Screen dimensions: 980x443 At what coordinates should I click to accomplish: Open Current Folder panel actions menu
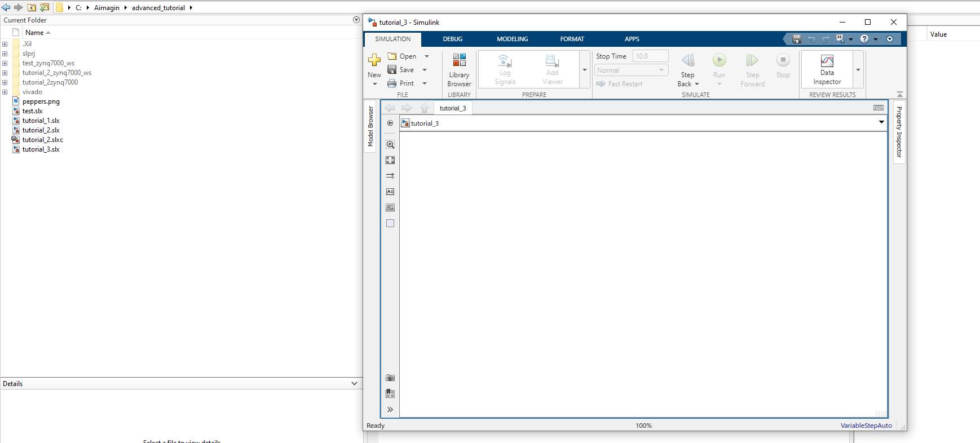tap(356, 20)
